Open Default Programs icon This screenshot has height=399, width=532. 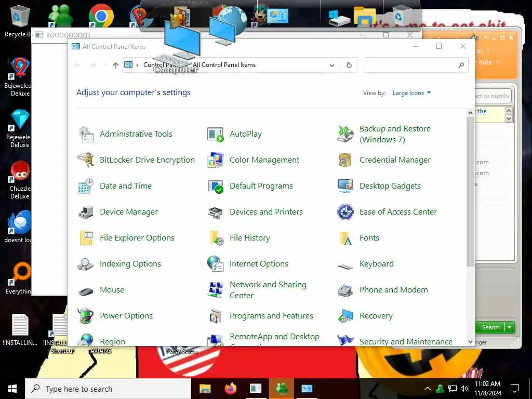point(216,186)
